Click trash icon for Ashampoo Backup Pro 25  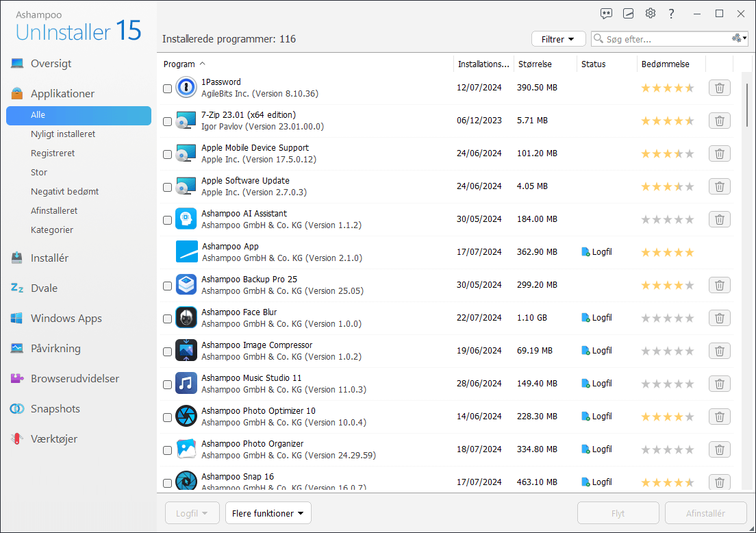tap(719, 285)
